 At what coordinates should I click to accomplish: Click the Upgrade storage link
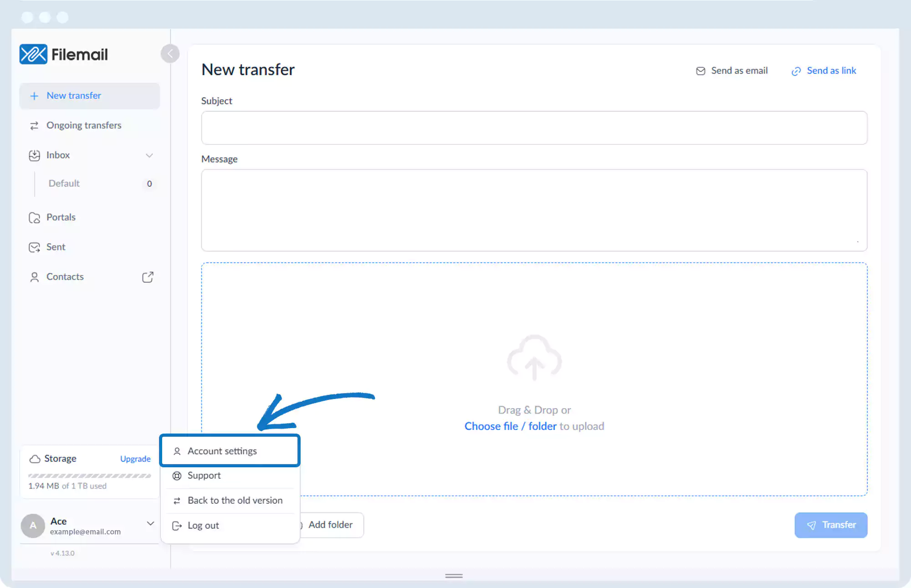pos(135,459)
